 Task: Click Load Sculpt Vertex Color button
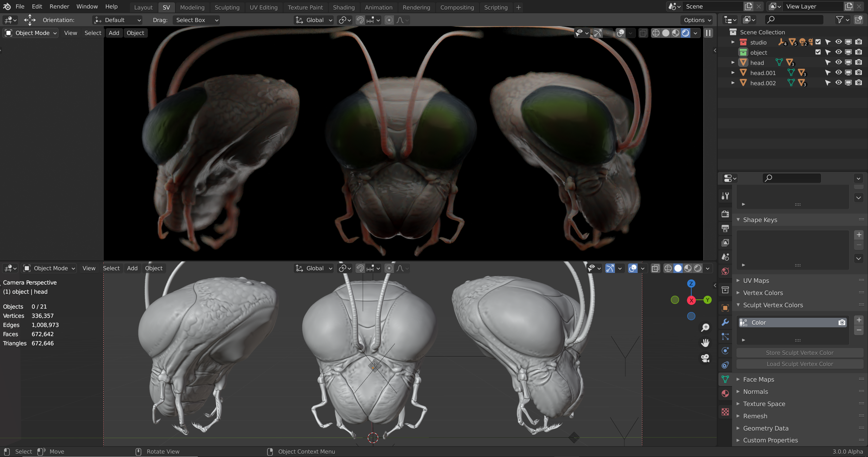pos(799,364)
